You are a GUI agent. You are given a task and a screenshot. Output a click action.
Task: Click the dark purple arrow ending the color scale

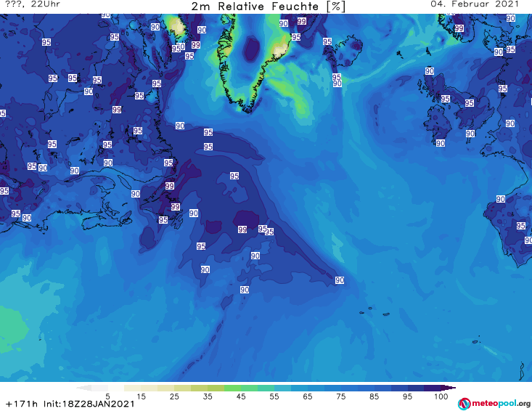[x=449, y=388]
